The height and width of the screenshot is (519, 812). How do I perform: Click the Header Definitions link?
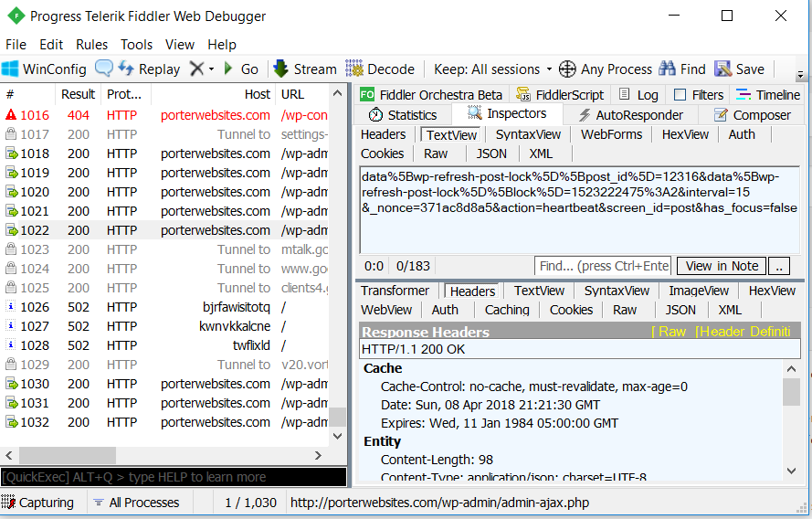click(x=743, y=332)
